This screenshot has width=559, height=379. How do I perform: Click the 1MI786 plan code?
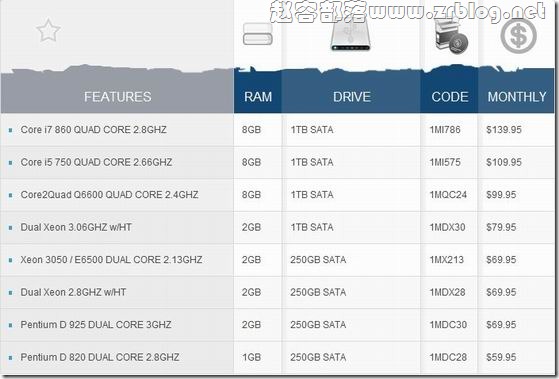coord(445,130)
